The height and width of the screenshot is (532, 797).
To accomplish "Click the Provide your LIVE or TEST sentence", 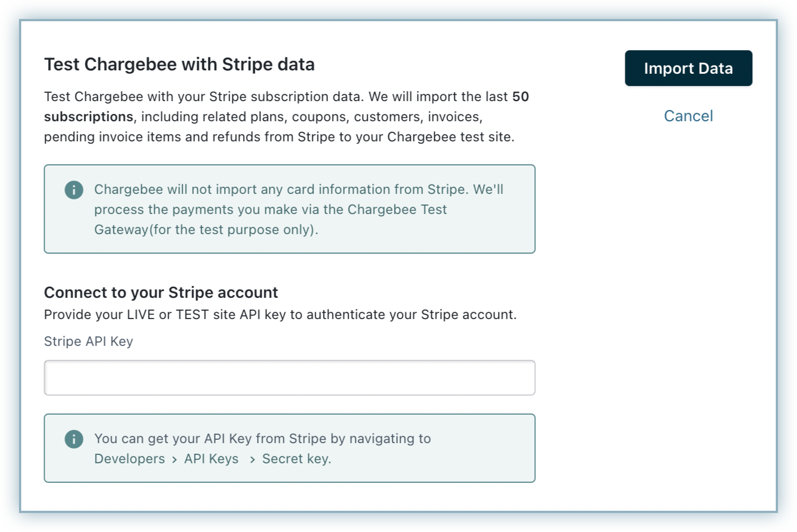I will click(281, 315).
